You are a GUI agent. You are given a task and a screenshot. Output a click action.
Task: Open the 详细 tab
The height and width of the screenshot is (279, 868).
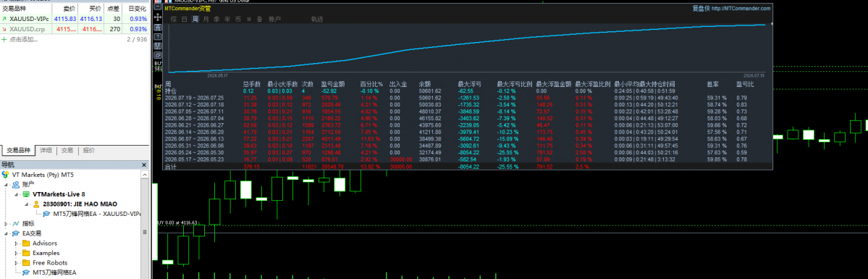(46, 150)
